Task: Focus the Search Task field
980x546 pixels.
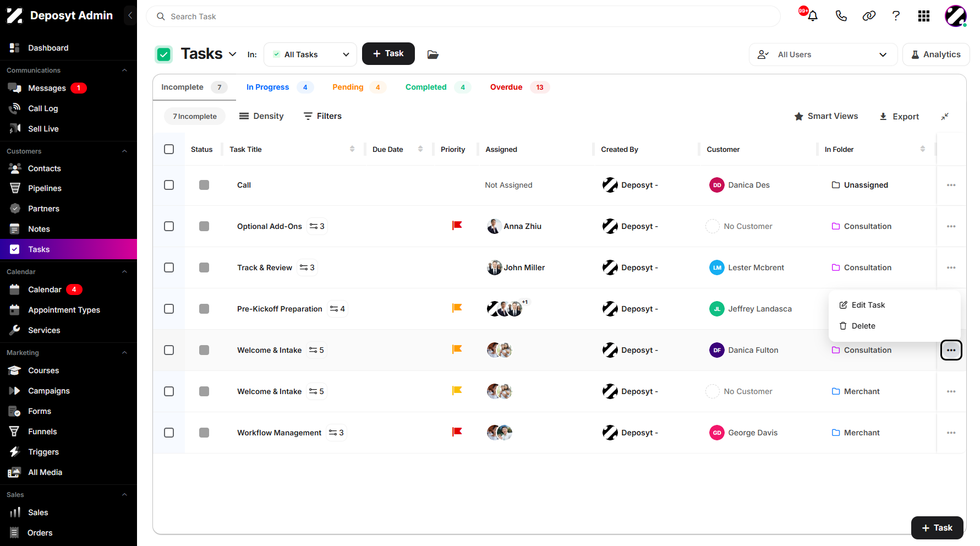Action: pyautogui.click(x=463, y=17)
